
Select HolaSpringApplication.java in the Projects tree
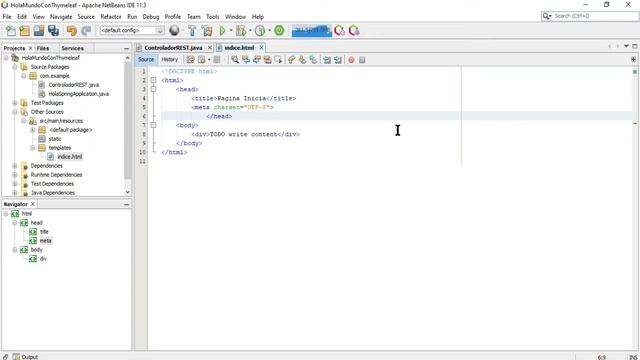(78, 94)
